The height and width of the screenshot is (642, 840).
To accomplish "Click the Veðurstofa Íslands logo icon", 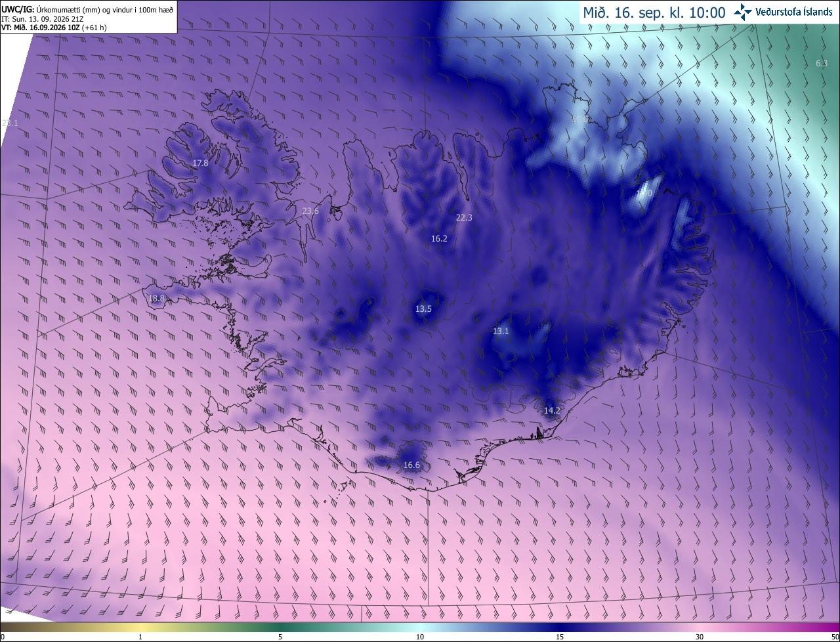I will click(x=742, y=12).
